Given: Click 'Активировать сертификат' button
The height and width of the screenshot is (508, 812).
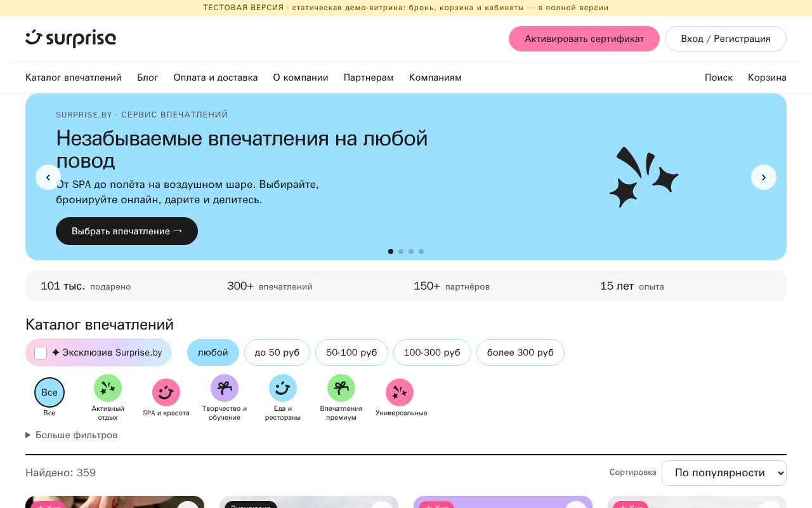Looking at the screenshot, I should point(584,39).
